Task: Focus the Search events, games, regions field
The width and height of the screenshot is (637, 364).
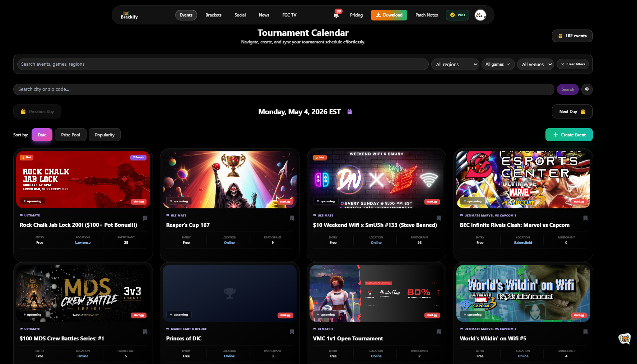Action: coord(223,64)
